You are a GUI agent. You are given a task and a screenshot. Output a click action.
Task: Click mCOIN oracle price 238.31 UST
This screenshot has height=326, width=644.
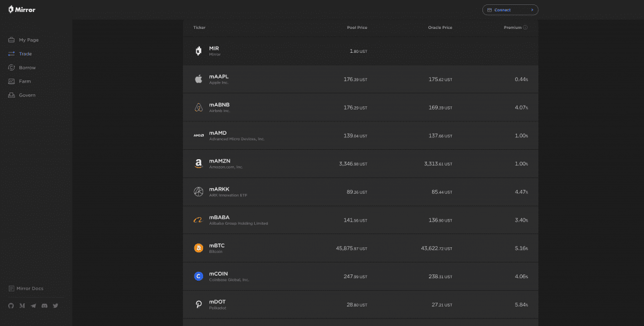click(x=440, y=277)
